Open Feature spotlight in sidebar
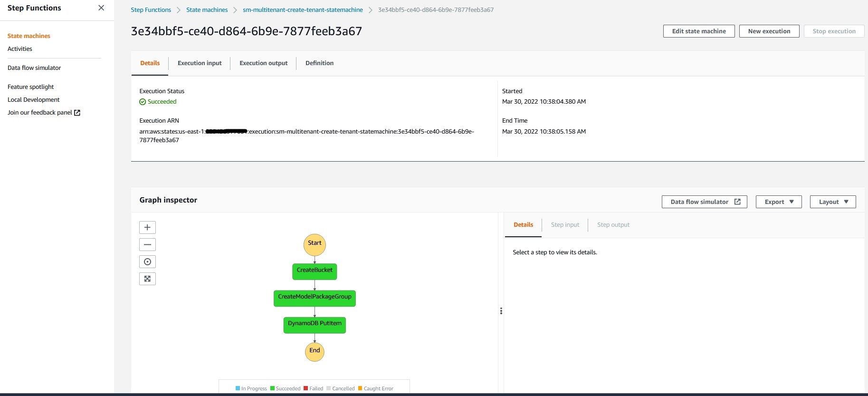Viewport: 868px width, 396px height. (31, 87)
